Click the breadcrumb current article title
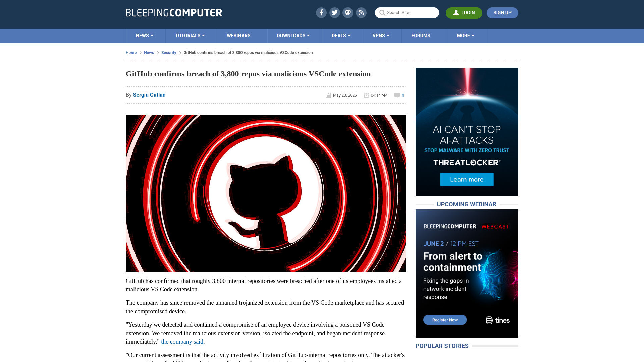644x362 pixels. click(x=248, y=53)
